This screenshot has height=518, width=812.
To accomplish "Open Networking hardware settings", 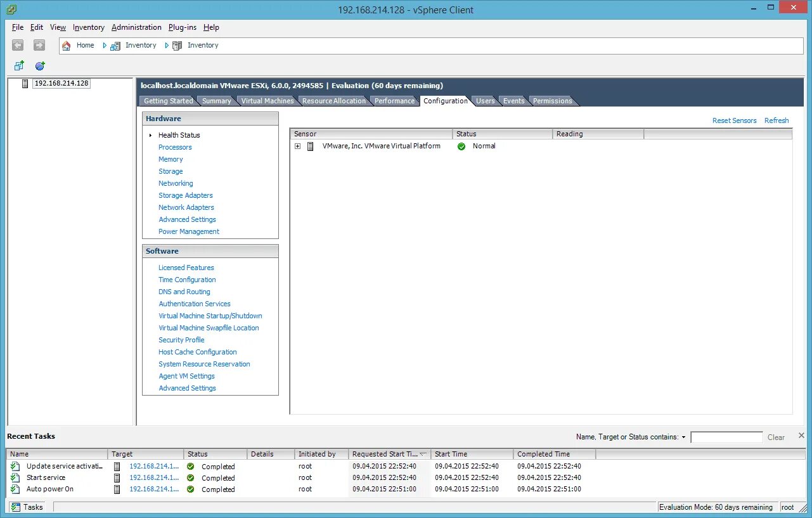I will coord(176,183).
